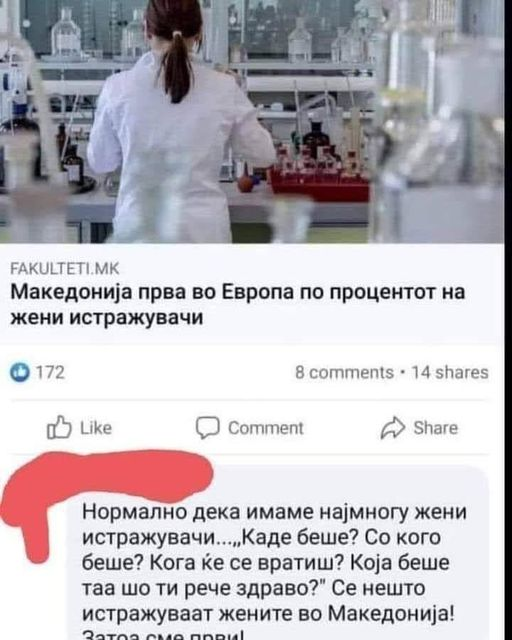Click the Comment button label
The image size is (512, 640).
click(x=266, y=428)
